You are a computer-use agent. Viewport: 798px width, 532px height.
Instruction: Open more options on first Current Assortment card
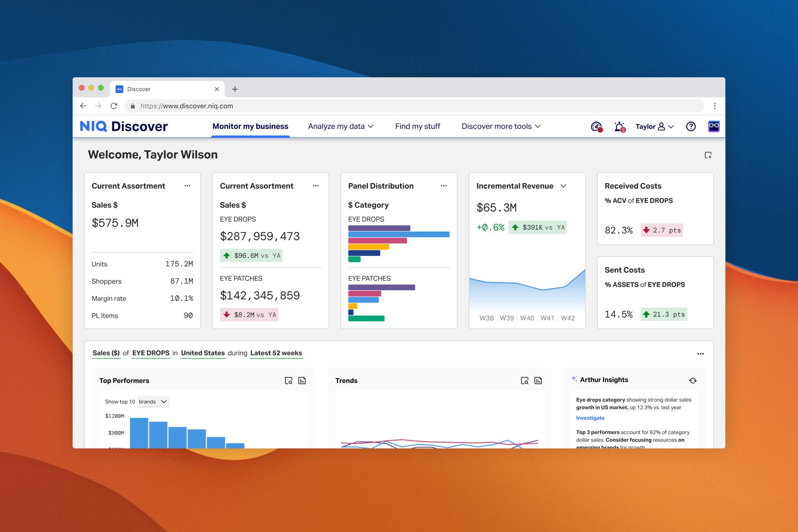187,186
